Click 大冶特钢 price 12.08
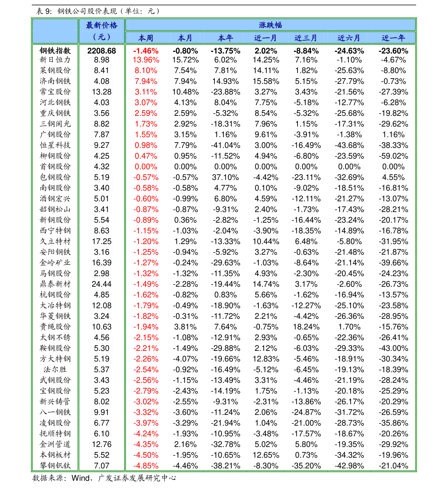 [x=102, y=306]
